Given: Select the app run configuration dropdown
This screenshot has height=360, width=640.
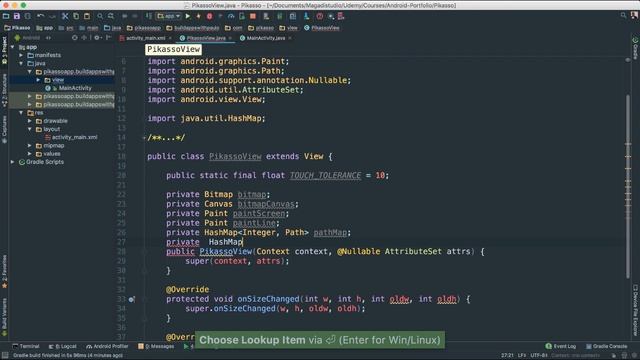Looking at the screenshot, I should click(169, 16).
